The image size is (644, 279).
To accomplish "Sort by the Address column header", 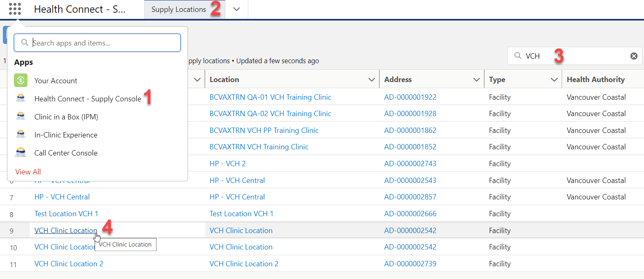I will [398, 80].
